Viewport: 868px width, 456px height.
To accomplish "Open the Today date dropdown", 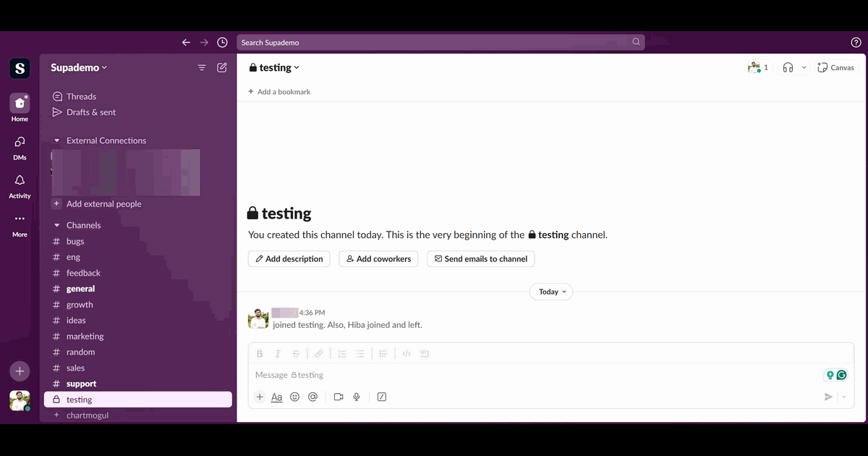I will 551,292.
